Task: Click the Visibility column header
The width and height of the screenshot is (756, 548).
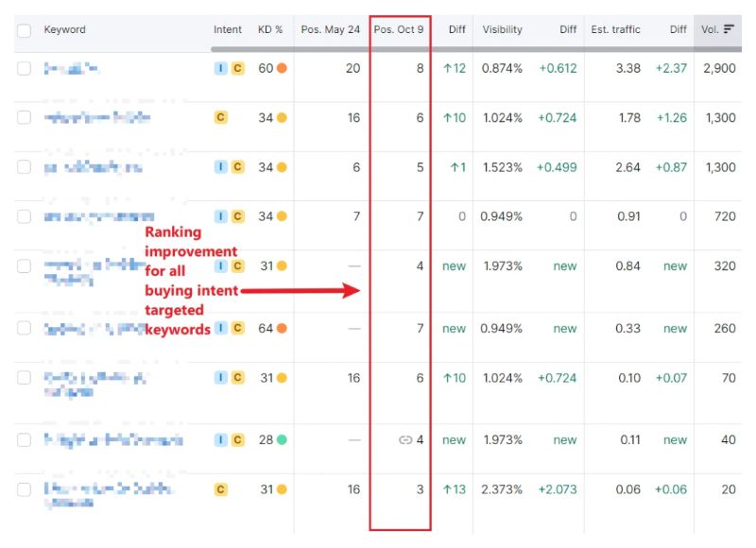Action: [x=502, y=29]
